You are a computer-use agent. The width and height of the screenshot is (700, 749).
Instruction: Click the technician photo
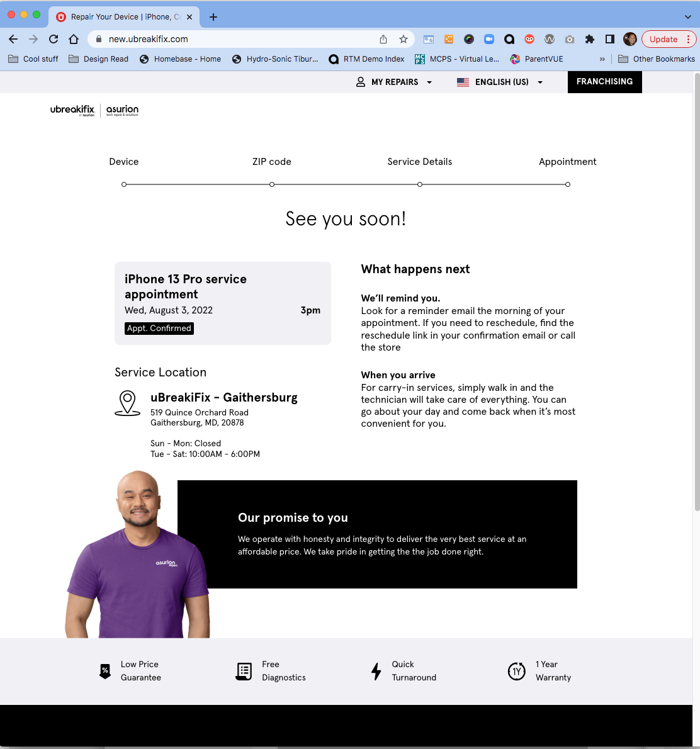(138, 554)
